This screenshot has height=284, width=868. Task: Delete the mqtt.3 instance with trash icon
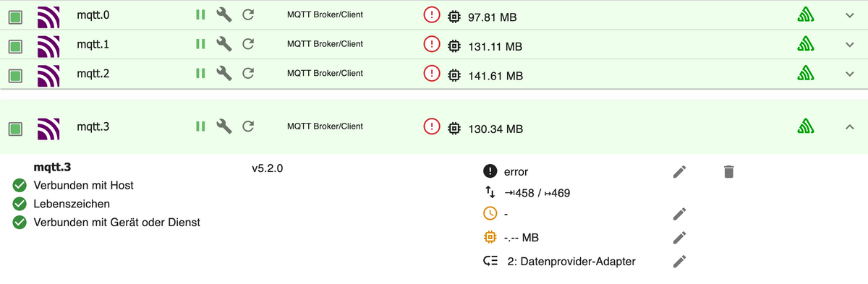click(729, 171)
